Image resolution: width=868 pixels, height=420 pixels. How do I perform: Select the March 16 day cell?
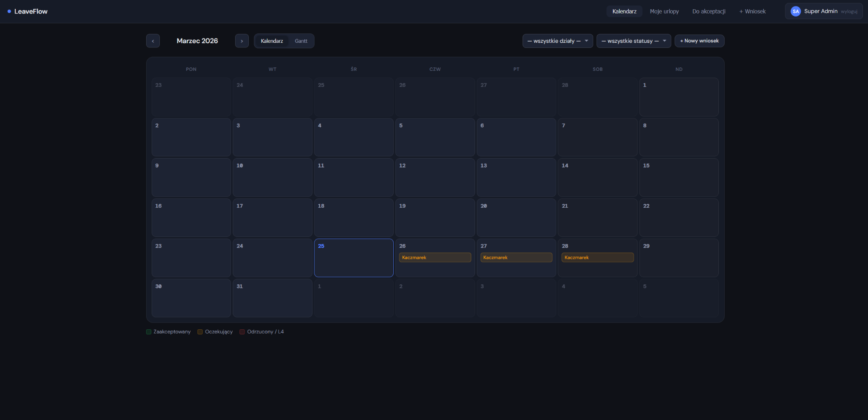[x=191, y=217]
